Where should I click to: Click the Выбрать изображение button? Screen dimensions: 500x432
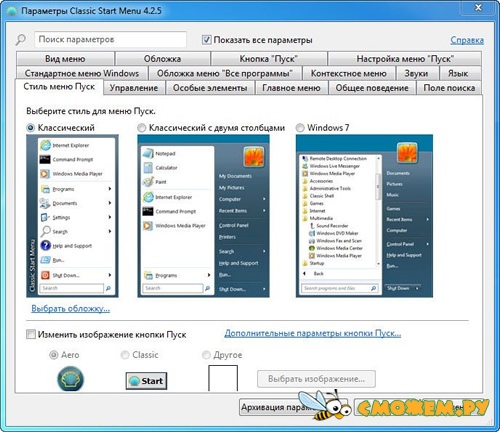pos(316,379)
